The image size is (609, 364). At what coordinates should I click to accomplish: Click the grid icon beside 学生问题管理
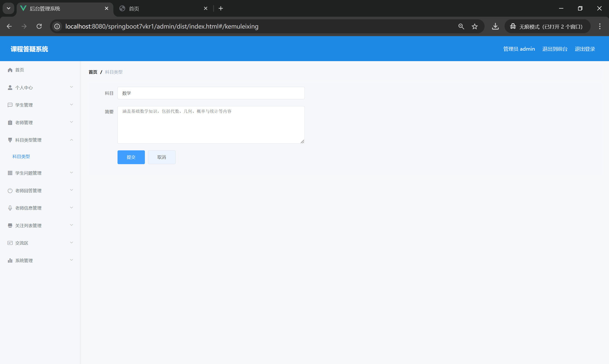click(x=10, y=173)
